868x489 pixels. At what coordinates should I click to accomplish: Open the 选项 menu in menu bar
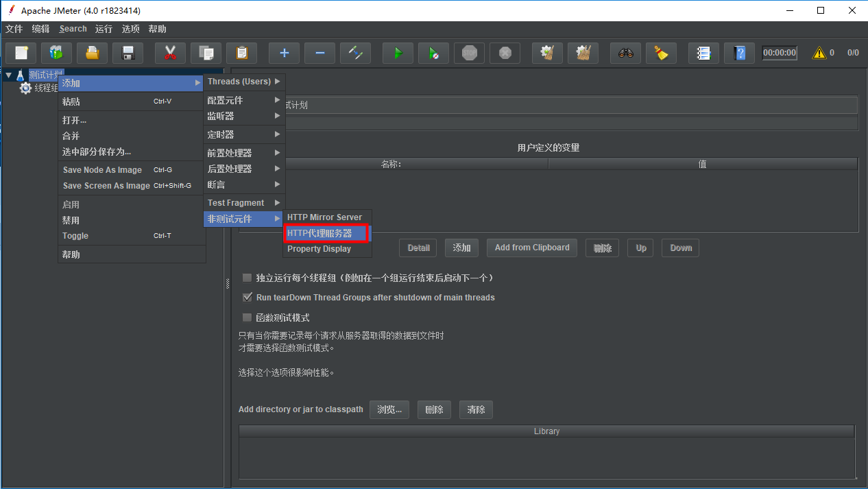(x=131, y=29)
